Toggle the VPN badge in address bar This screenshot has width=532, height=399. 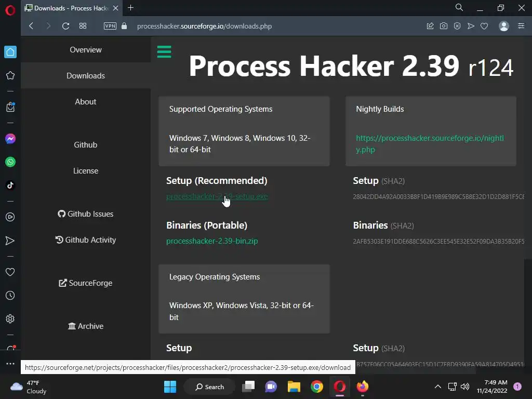coord(110,26)
